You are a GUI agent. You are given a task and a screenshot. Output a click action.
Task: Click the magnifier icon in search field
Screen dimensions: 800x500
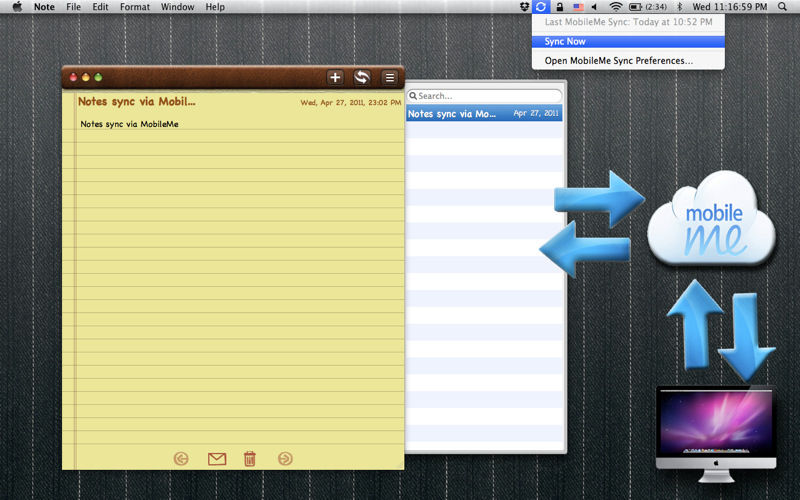point(413,96)
